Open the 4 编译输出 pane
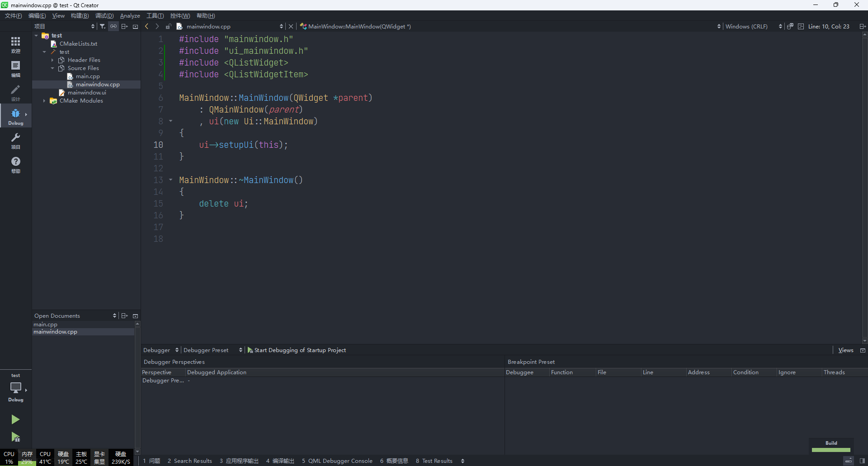The height and width of the screenshot is (466, 868). [x=280, y=461]
